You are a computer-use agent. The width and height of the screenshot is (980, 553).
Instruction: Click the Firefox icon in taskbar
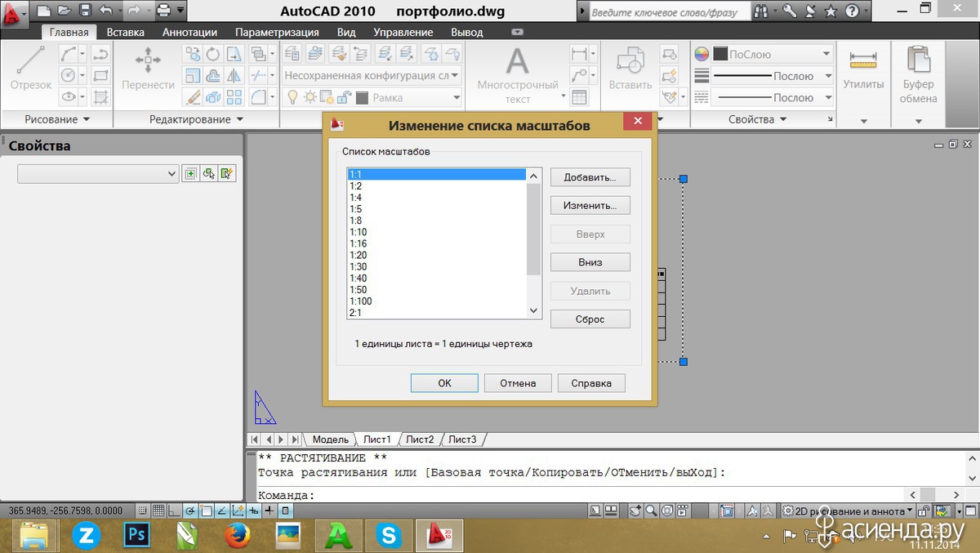coord(238,535)
